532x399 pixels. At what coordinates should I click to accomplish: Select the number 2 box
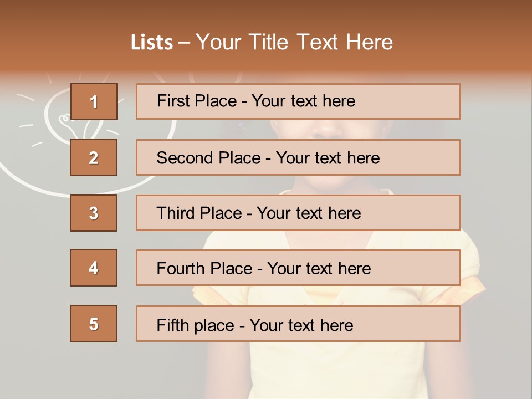(94, 157)
